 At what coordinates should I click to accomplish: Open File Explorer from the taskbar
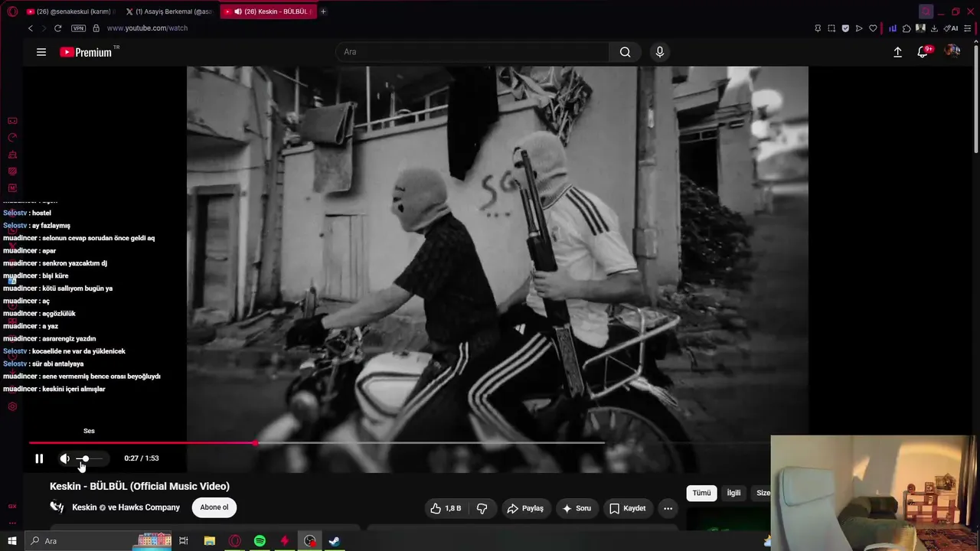point(209,541)
